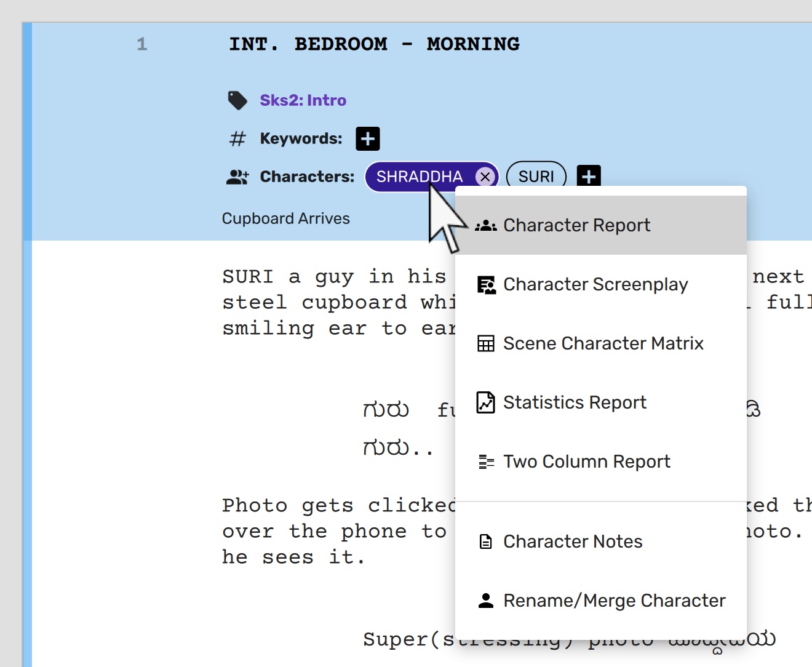Toggle the SURI character chip
Screen dimensions: 812x667
pyautogui.click(x=536, y=177)
